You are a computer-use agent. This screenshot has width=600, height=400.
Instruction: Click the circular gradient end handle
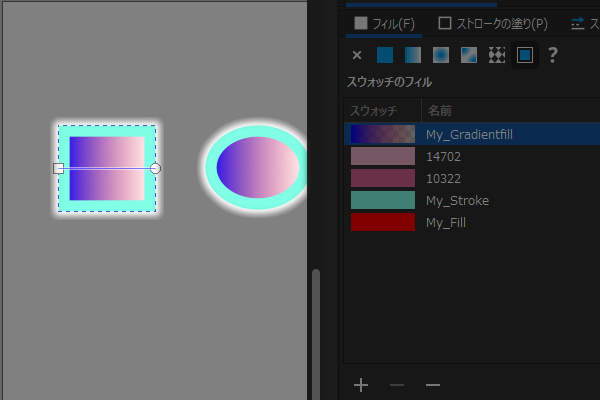coord(155,168)
